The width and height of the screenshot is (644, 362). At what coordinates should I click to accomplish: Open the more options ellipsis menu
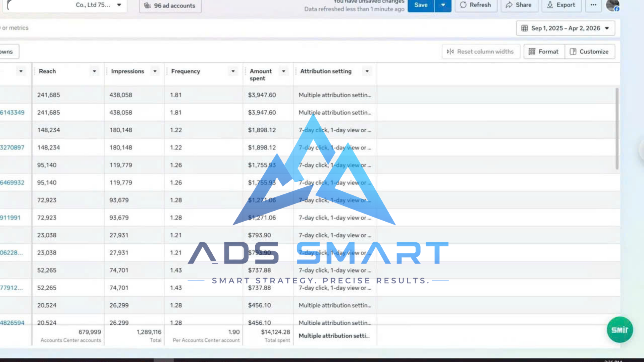593,5
